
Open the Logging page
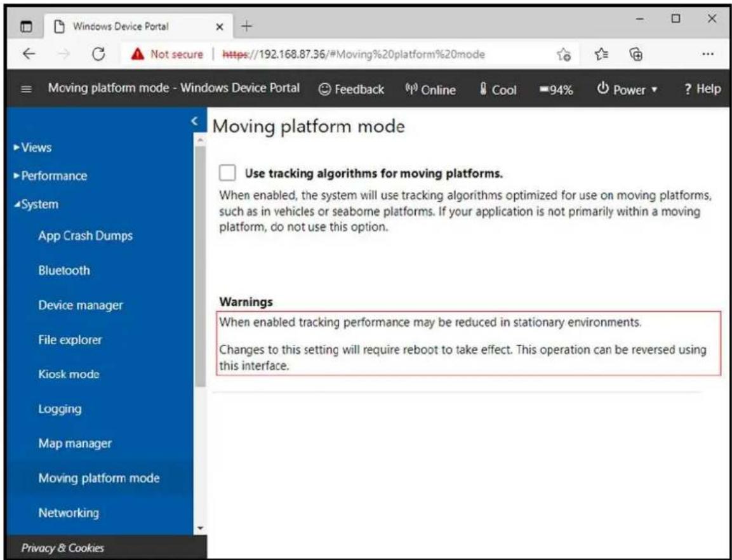(x=60, y=409)
